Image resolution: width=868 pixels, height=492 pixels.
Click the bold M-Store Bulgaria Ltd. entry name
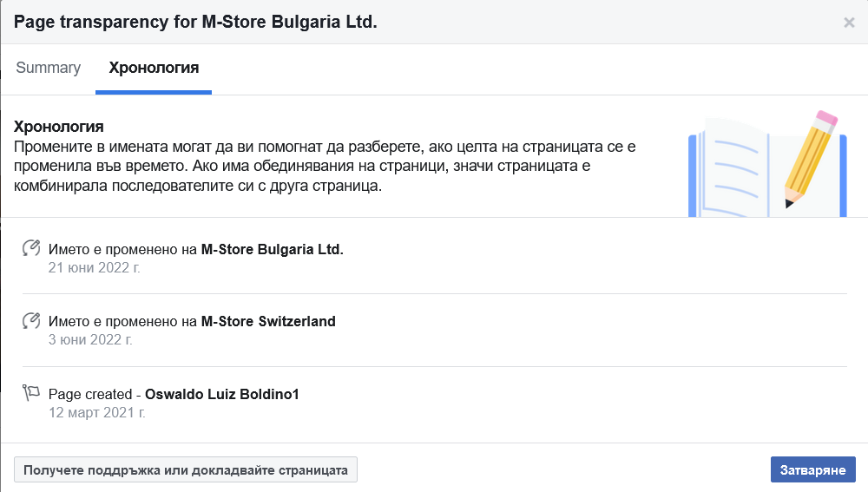click(272, 249)
